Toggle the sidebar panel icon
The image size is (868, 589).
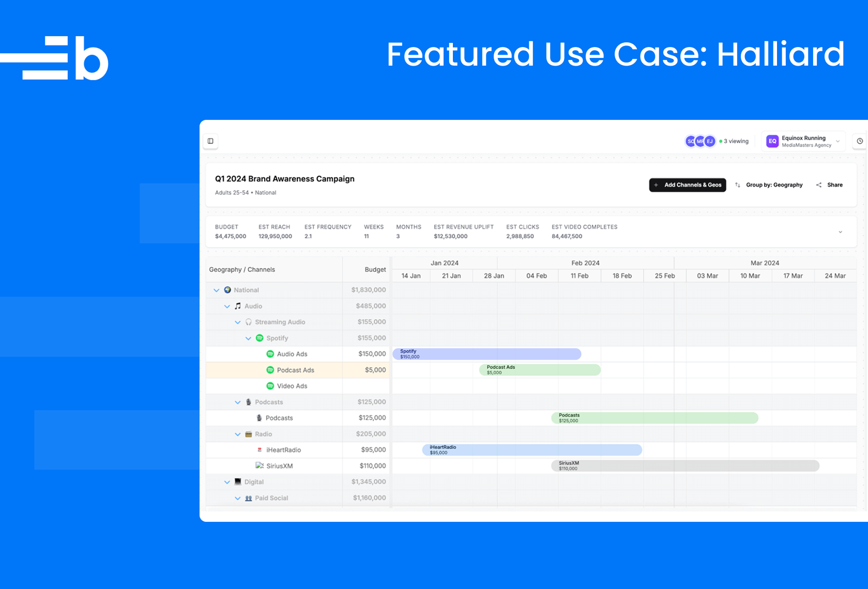coord(210,141)
